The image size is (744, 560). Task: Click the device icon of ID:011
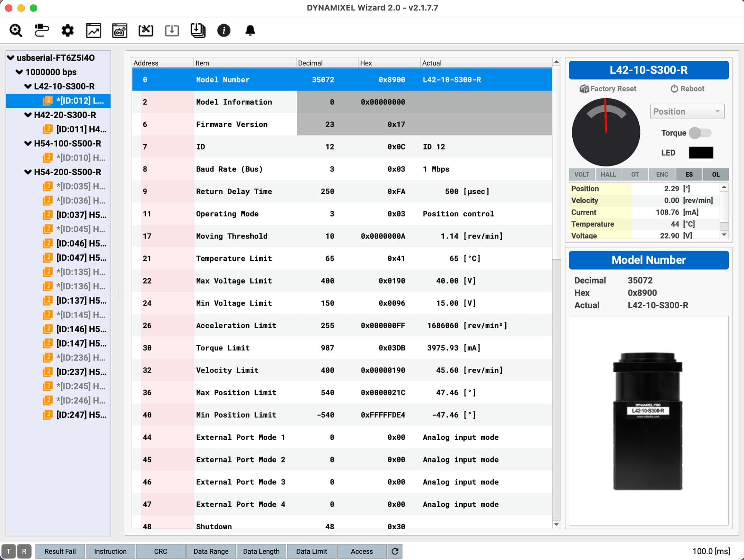[x=47, y=129]
